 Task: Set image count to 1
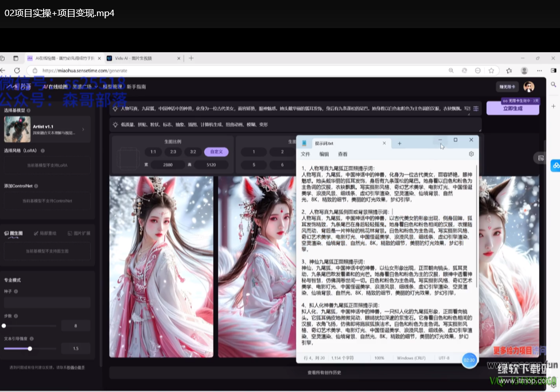[254, 152]
